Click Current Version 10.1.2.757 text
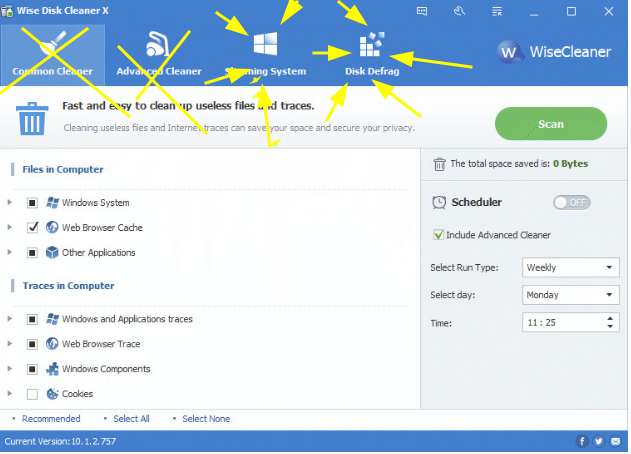The image size is (631, 454). point(60,444)
